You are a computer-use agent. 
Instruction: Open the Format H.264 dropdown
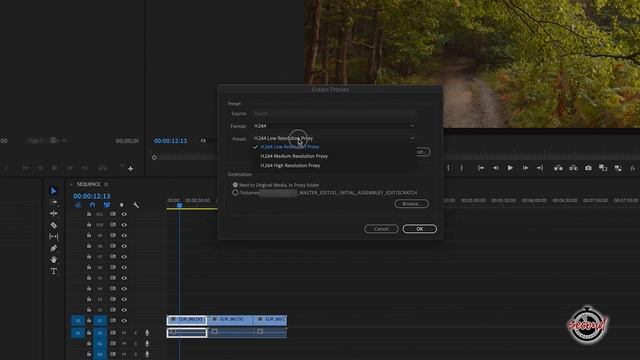334,126
